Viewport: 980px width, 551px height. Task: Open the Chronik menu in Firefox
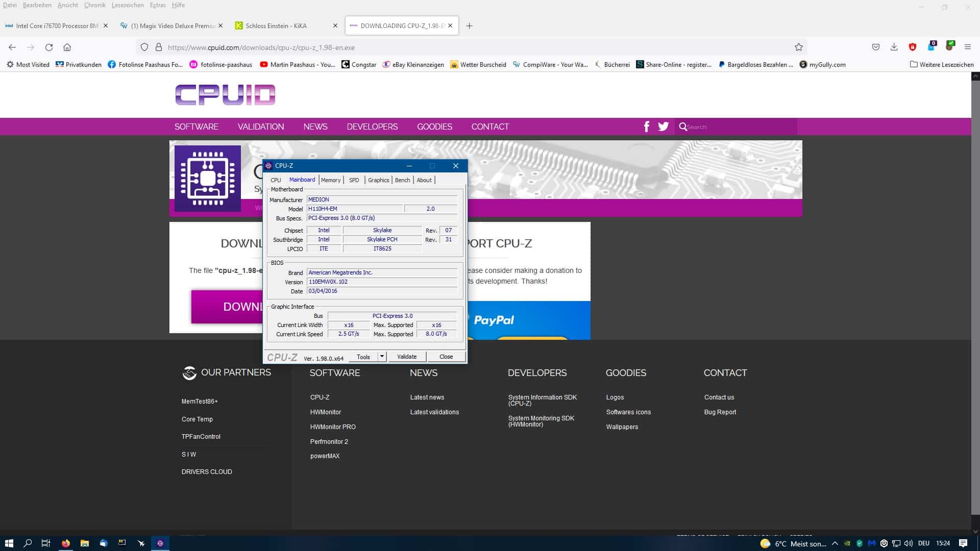(94, 5)
